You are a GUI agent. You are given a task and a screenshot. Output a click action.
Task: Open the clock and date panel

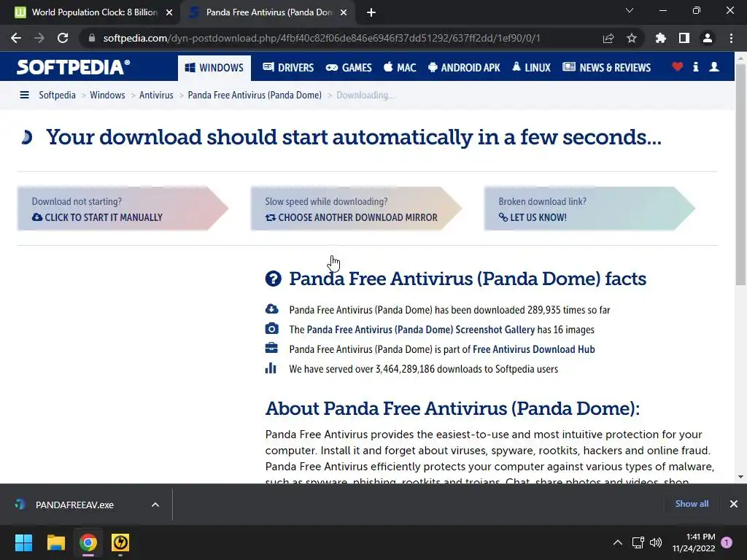tap(693, 542)
